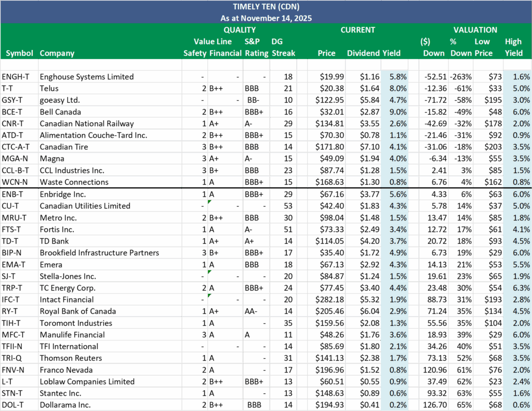
Task: Select Brookfield Infrastructure Partners cell
Action: click(x=110, y=253)
